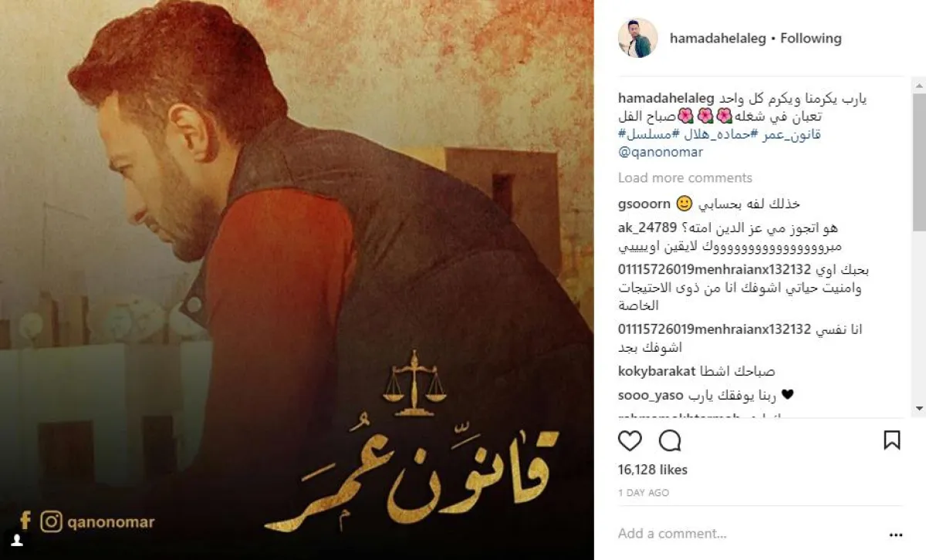Open commenter gsooorn's profile
This screenshot has width=926, height=560.
(x=644, y=204)
